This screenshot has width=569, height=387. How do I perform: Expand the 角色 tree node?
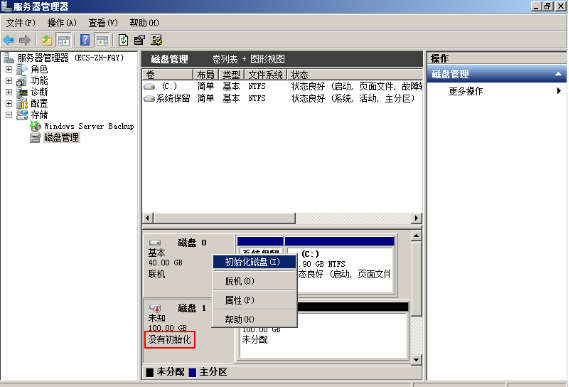[9, 69]
